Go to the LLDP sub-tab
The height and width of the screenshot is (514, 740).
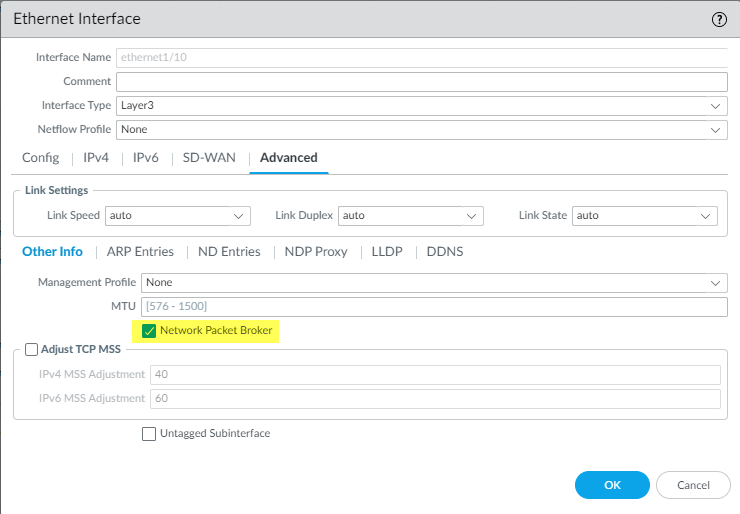(387, 252)
